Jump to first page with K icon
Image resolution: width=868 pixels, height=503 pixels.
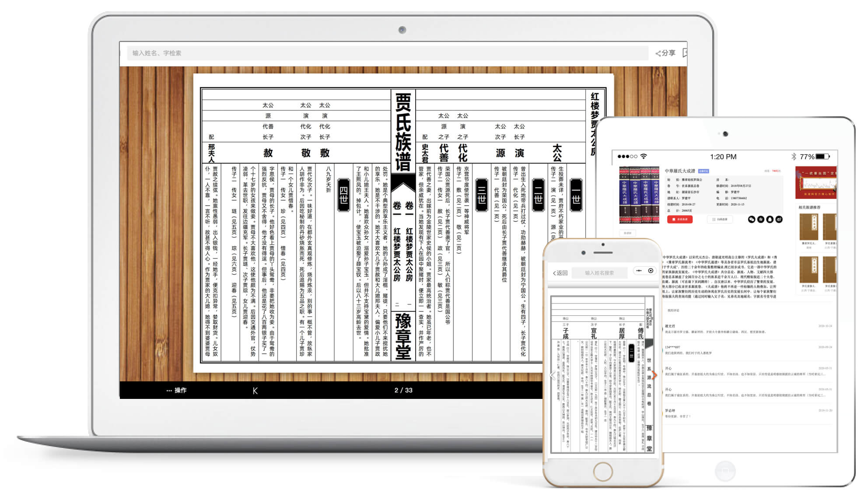point(255,391)
